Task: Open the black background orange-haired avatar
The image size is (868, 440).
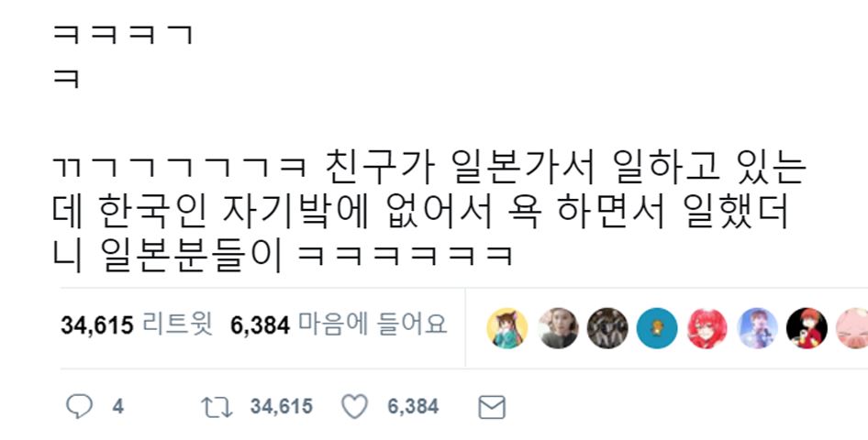Action: click(807, 328)
